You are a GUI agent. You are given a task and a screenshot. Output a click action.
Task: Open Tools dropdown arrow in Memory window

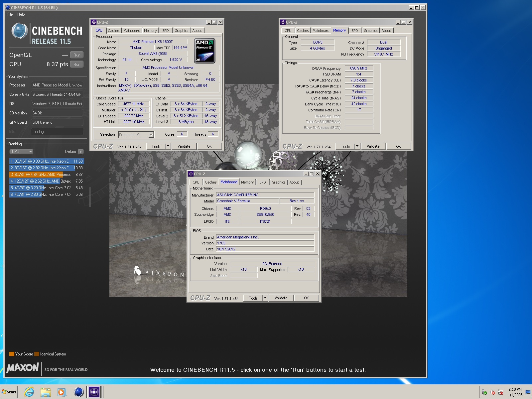tap(357, 146)
